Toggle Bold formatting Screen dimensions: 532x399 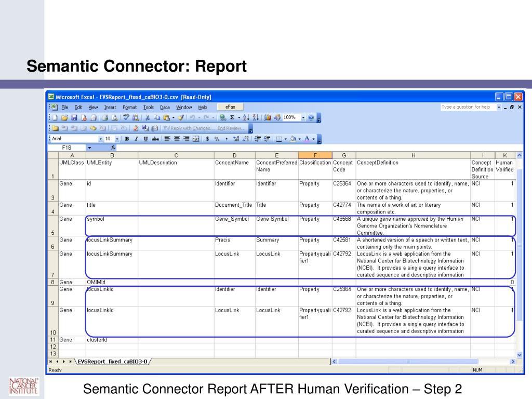(x=127, y=139)
